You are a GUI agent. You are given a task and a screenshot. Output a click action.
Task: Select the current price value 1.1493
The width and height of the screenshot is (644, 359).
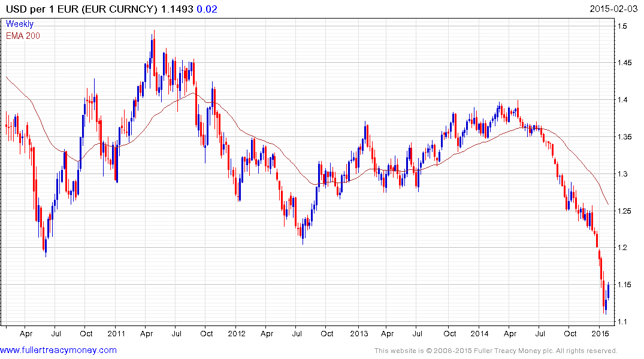coord(177,9)
